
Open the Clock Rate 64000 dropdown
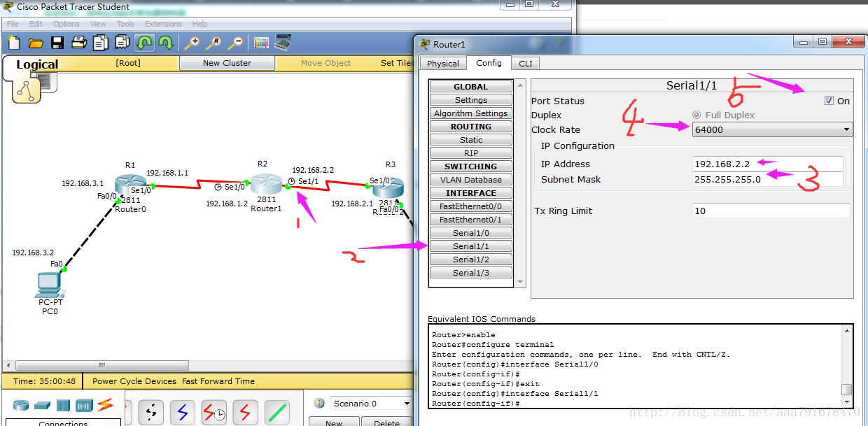772,129
